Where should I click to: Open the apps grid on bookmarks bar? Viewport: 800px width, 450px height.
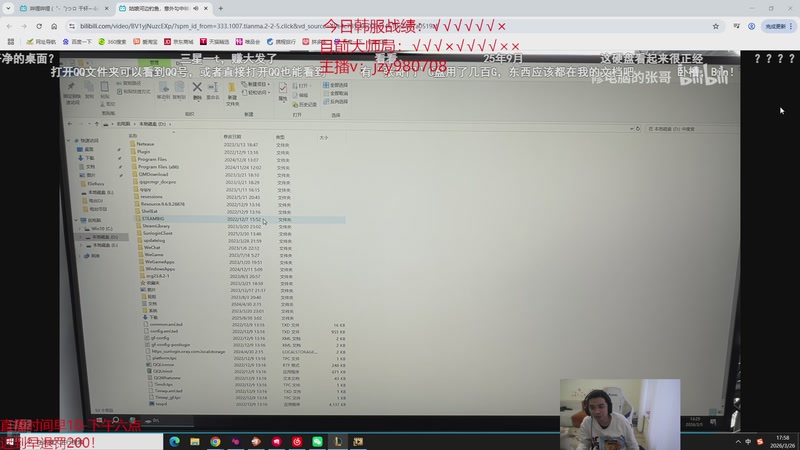coord(11,41)
